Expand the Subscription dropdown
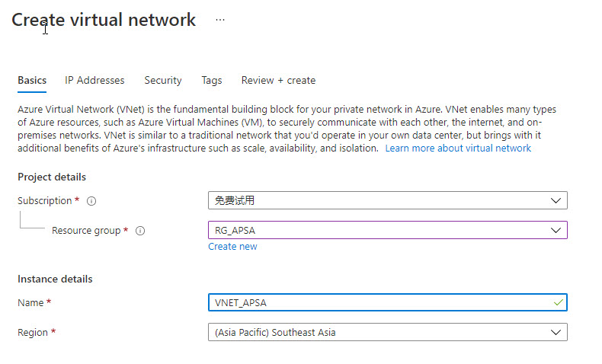Viewport: 602px width, 364px height. point(388,200)
